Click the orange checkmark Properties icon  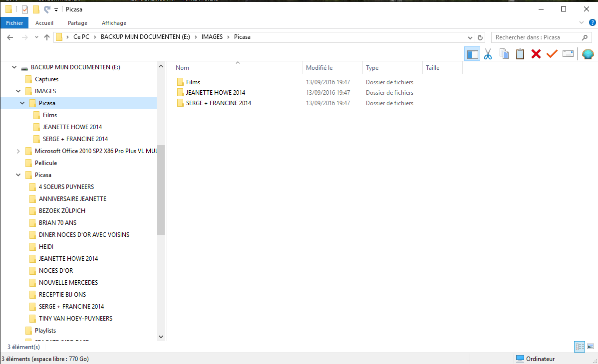pos(552,54)
